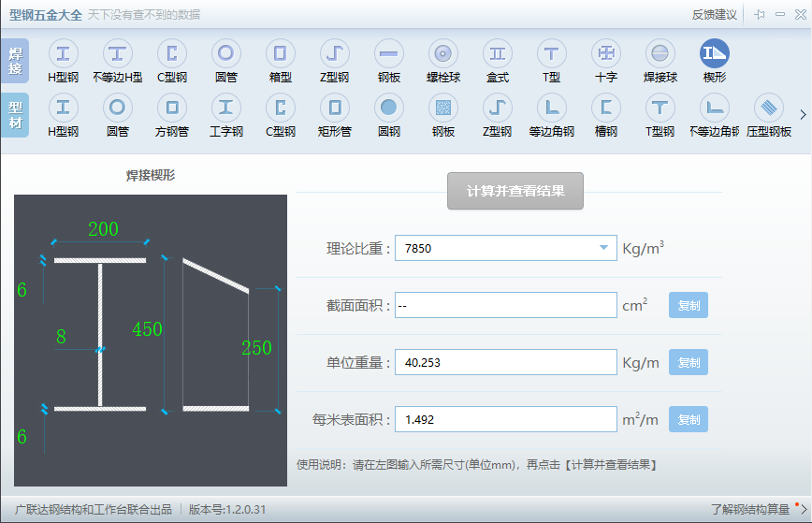Select the highlighted 楔形 wedge icon
Image resolution: width=812 pixels, height=523 pixels.
pyautogui.click(x=715, y=54)
